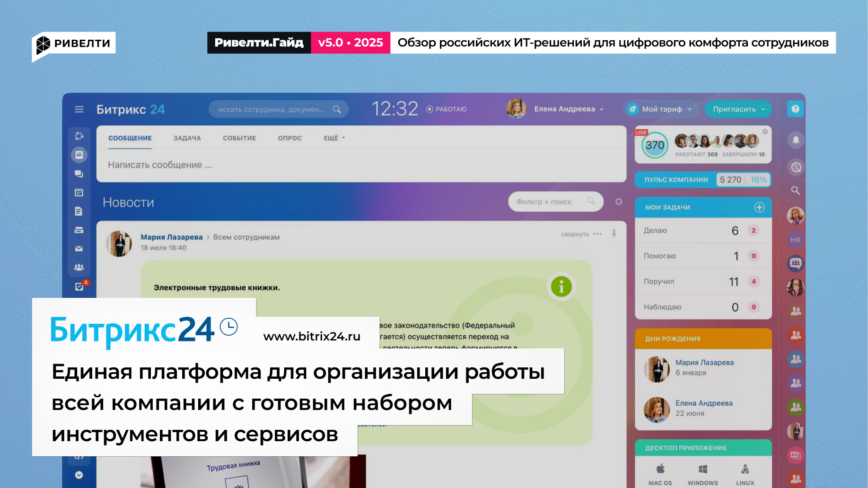Click the Пригласить button
The width and height of the screenshot is (868, 488).
tap(736, 109)
